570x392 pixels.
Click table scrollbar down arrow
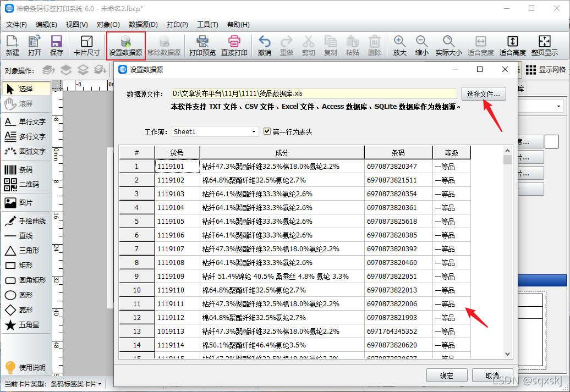pos(507,354)
